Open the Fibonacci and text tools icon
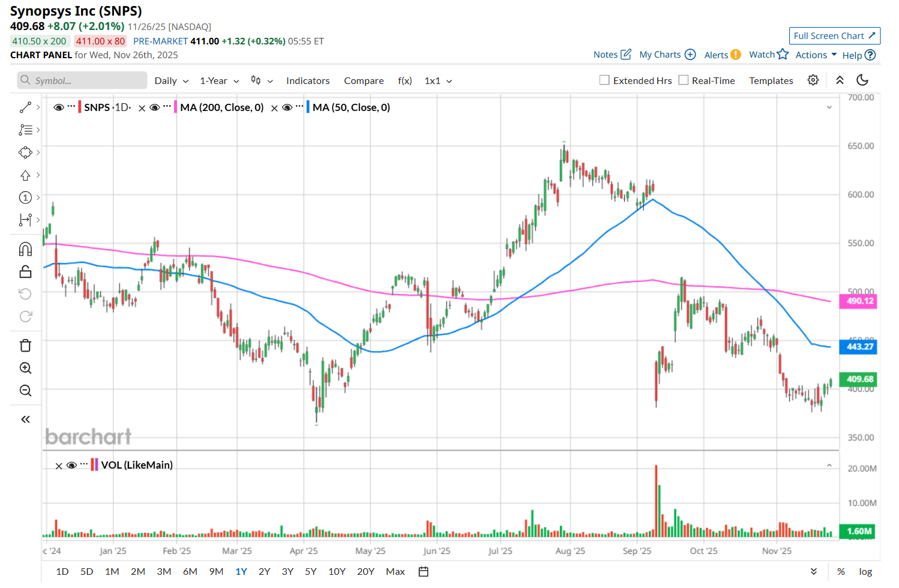The height and width of the screenshot is (588, 899). pos(25,130)
